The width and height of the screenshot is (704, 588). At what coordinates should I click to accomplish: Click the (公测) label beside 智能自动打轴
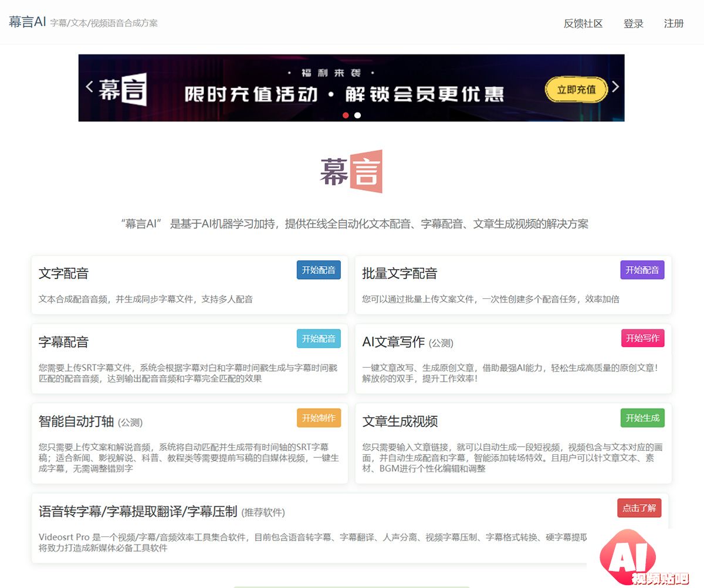(x=130, y=423)
